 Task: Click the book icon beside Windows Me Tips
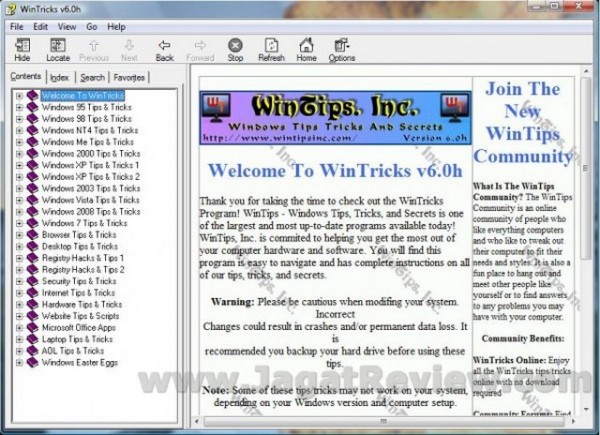[33, 142]
